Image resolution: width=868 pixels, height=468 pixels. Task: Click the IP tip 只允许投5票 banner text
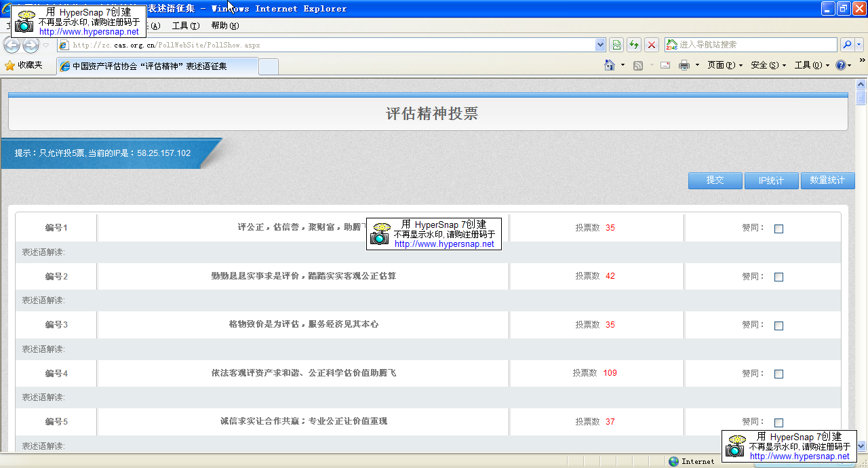click(x=102, y=153)
